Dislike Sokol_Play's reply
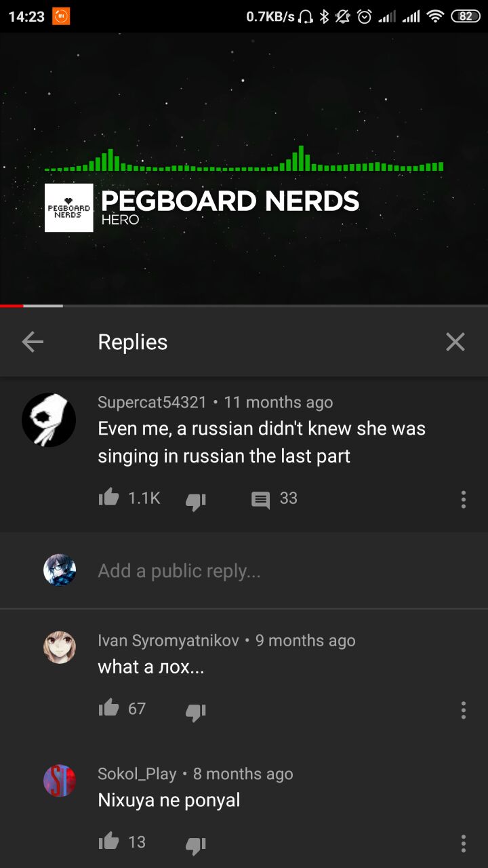The image size is (488, 868). click(196, 845)
